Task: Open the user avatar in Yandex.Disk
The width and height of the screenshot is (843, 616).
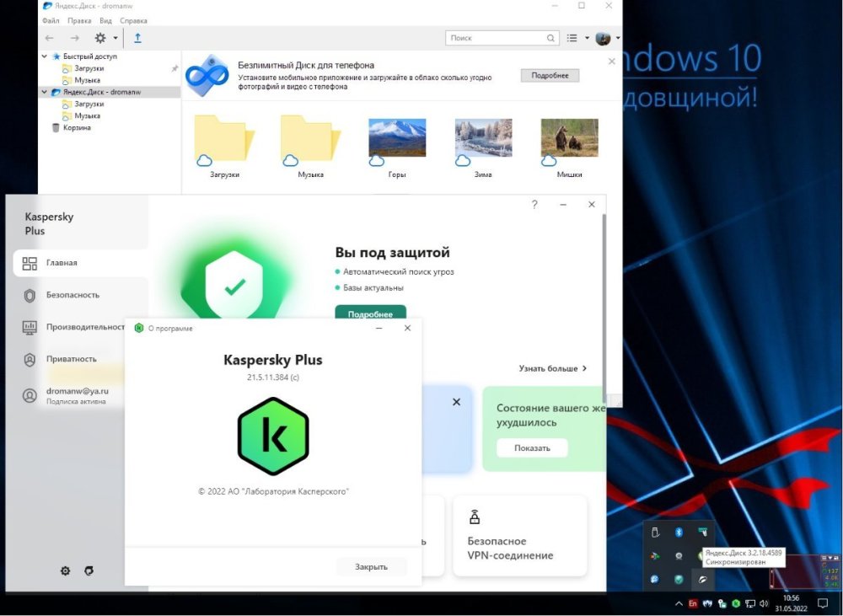Action: pyautogui.click(x=604, y=38)
